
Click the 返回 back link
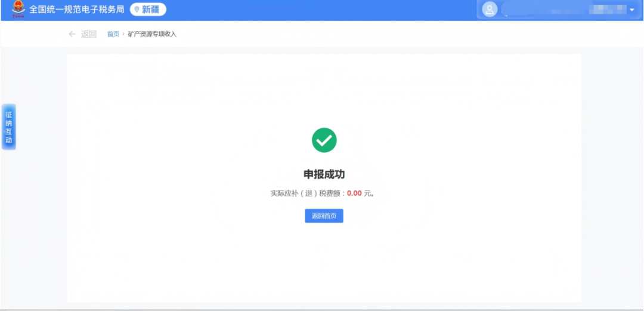(88, 34)
